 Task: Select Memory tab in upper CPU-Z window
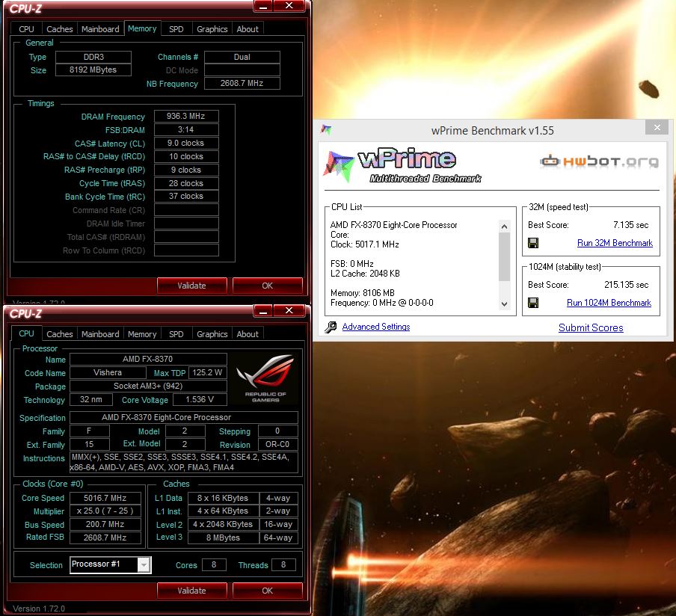[142, 28]
